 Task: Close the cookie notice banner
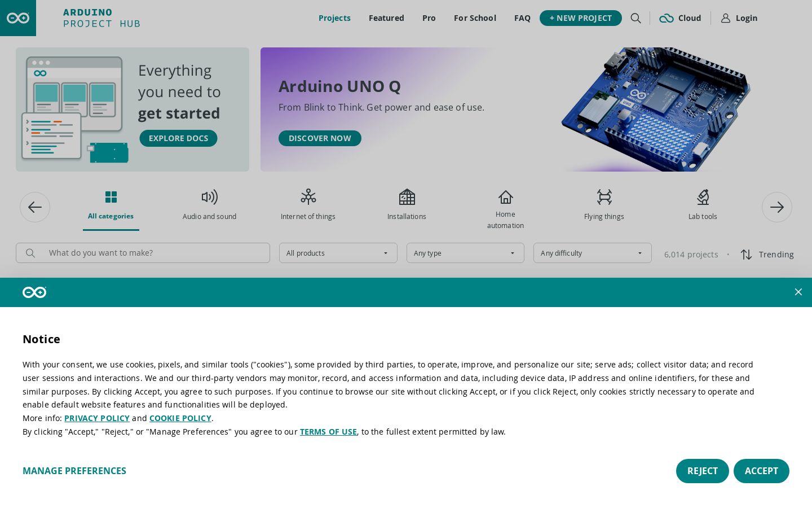(x=798, y=292)
